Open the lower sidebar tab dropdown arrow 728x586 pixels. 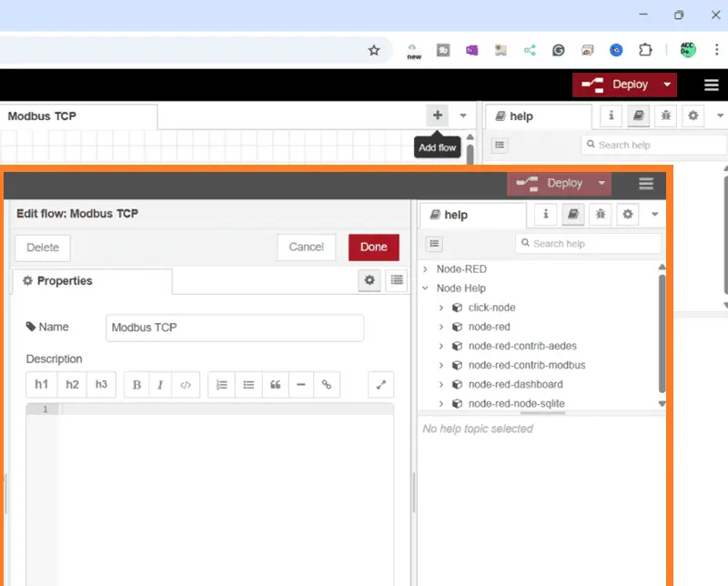click(654, 215)
